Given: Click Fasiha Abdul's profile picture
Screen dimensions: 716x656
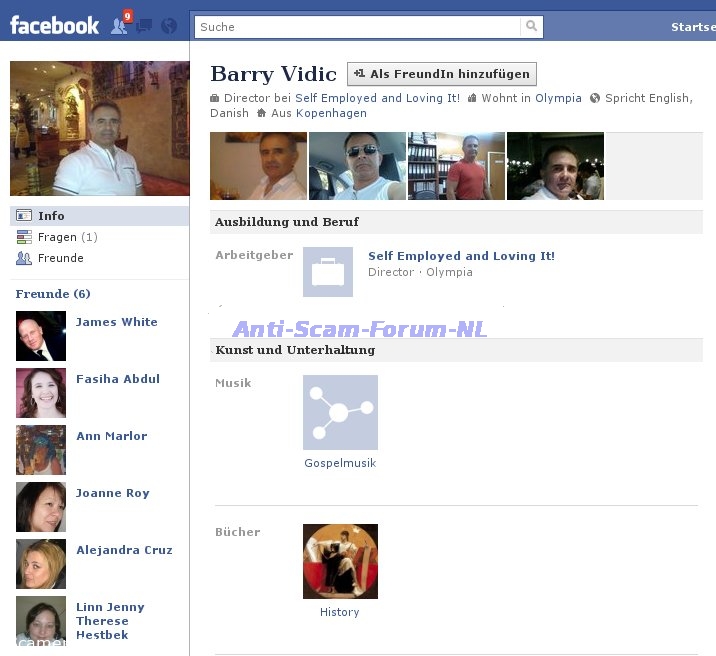Looking at the screenshot, I should click(x=41, y=393).
